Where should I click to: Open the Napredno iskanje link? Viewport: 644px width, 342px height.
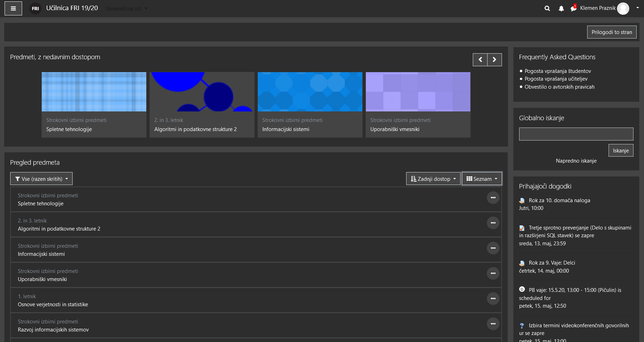click(576, 161)
